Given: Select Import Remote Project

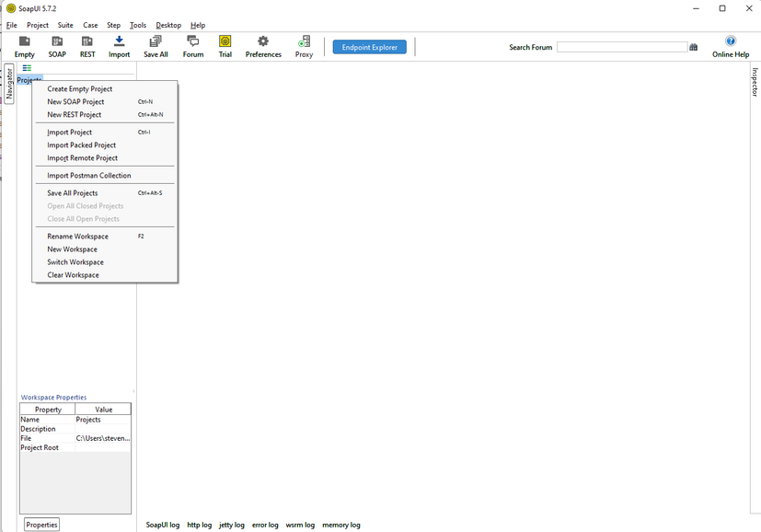Looking at the screenshot, I should 105,157.
